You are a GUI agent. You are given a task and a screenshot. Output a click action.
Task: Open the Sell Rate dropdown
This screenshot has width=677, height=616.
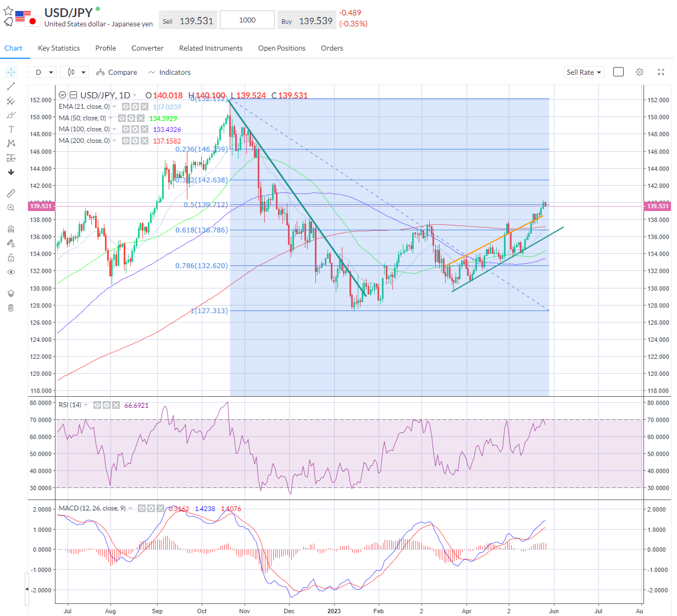(584, 72)
